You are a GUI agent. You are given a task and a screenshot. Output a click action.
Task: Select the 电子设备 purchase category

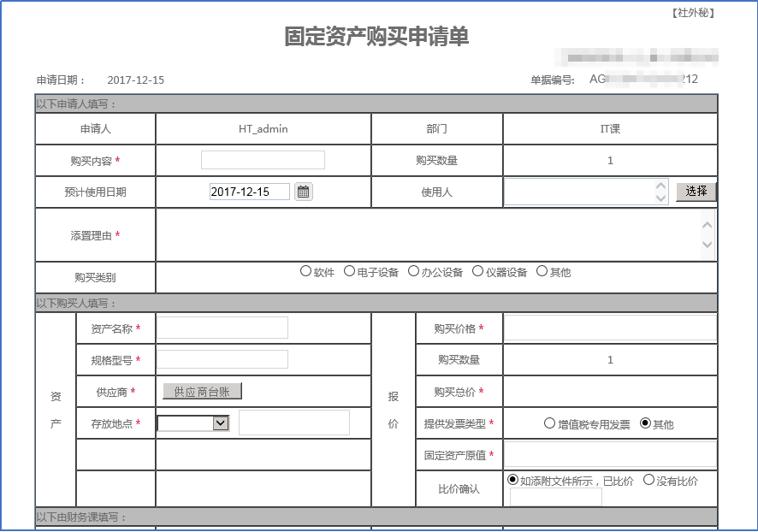pos(349,271)
